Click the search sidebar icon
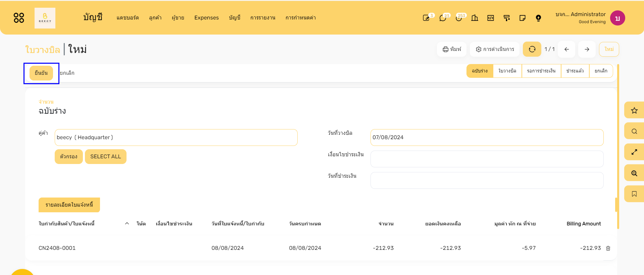This screenshot has height=275, width=644. click(x=634, y=131)
